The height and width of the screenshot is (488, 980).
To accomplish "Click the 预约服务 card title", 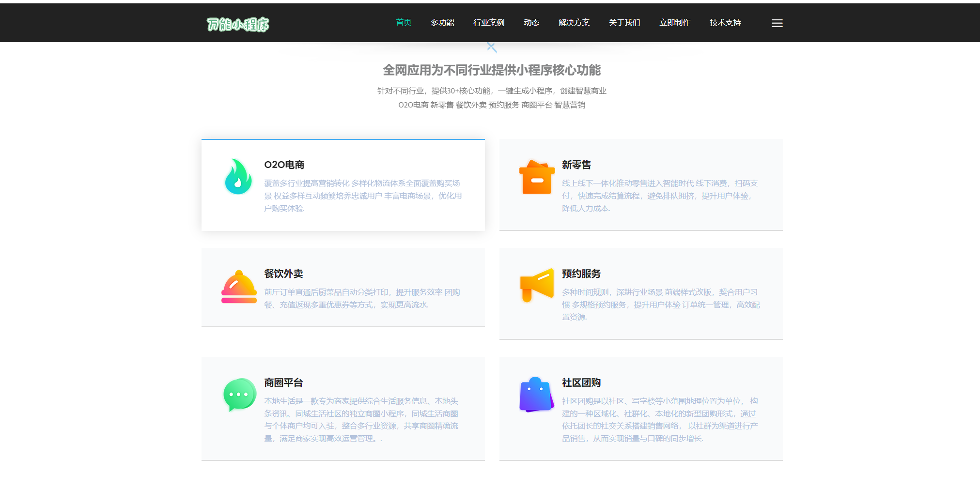I will pyautogui.click(x=581, y=274).
